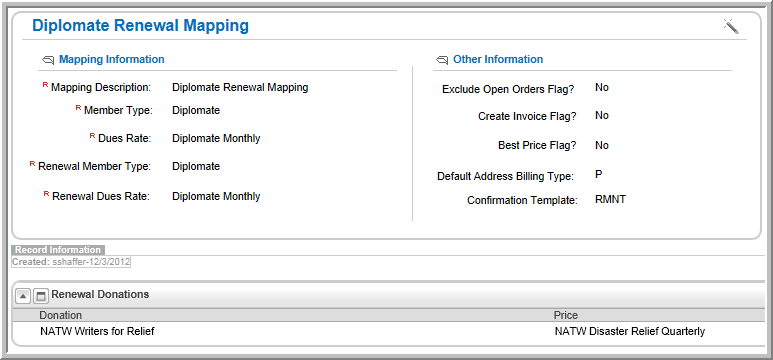Collapse Renewal Donations list with up arrow
The image size is (773, 360).
[x=23, y=296]
